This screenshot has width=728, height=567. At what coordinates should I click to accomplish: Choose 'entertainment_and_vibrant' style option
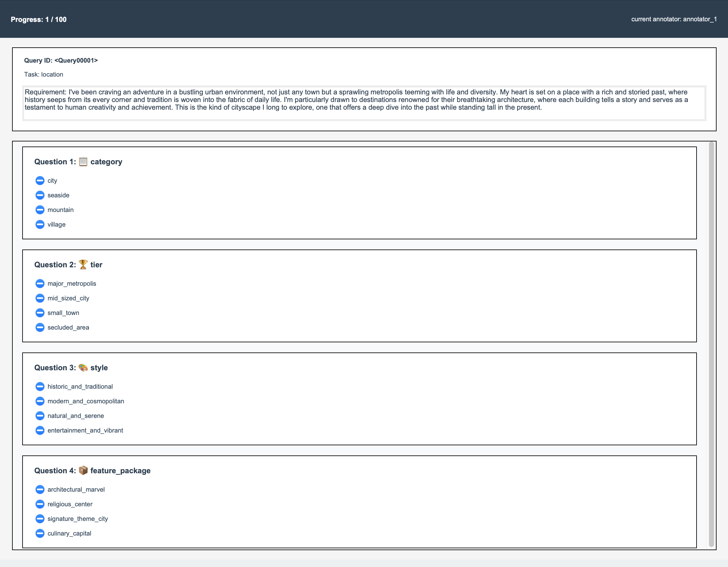click(40, 431)
